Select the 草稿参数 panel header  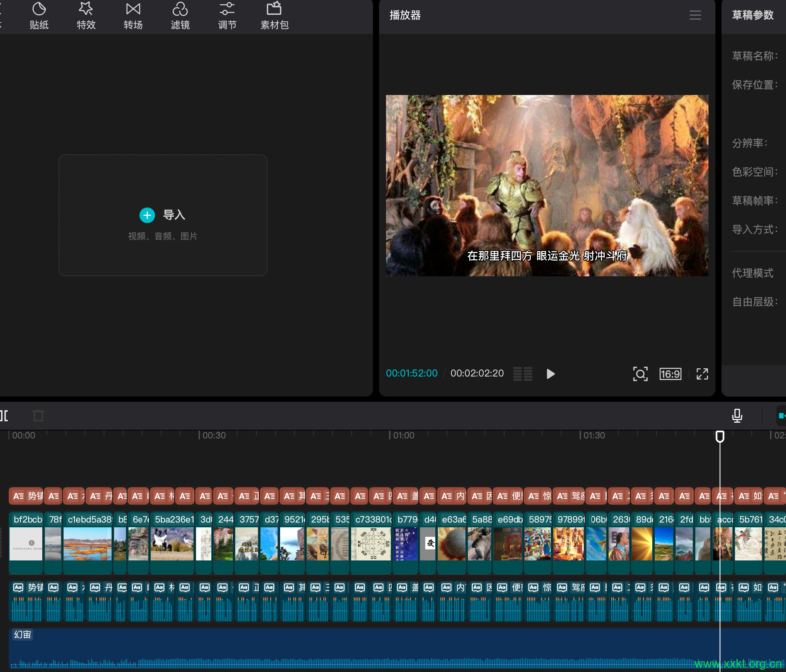coord(752,15)
